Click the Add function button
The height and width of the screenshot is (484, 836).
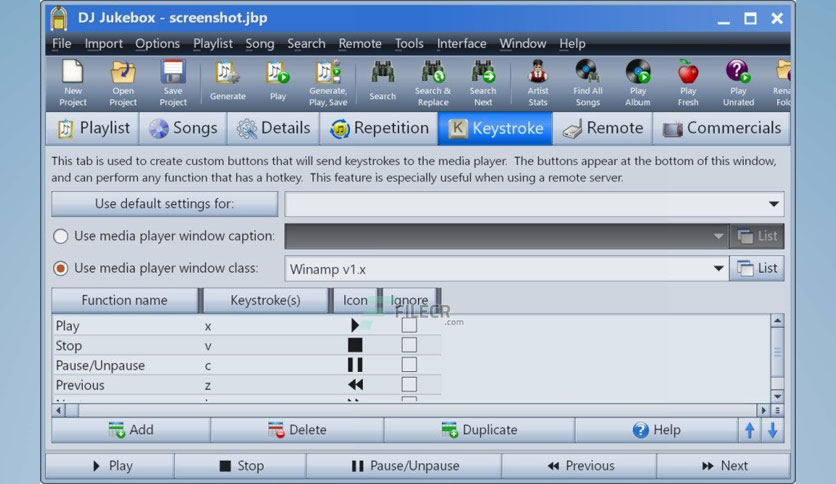coord(131,430)
